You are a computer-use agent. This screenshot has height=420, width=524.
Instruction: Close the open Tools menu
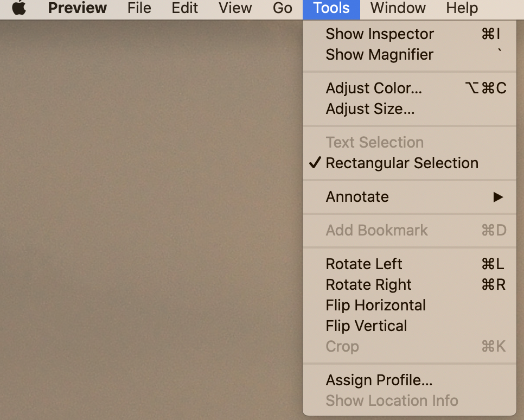pos(331,9)
